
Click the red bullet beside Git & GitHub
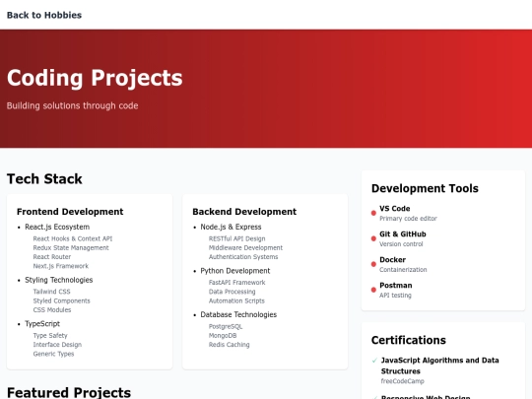tap(373, 238)
